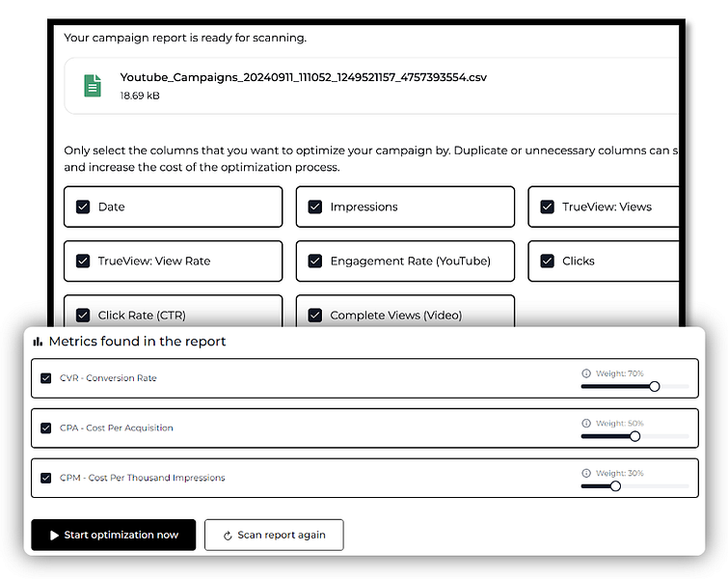The height and width of the screenshot is (579, 728).
Task: Uncheck the Impressions column checkbox
Action: (x=315, y=207)
